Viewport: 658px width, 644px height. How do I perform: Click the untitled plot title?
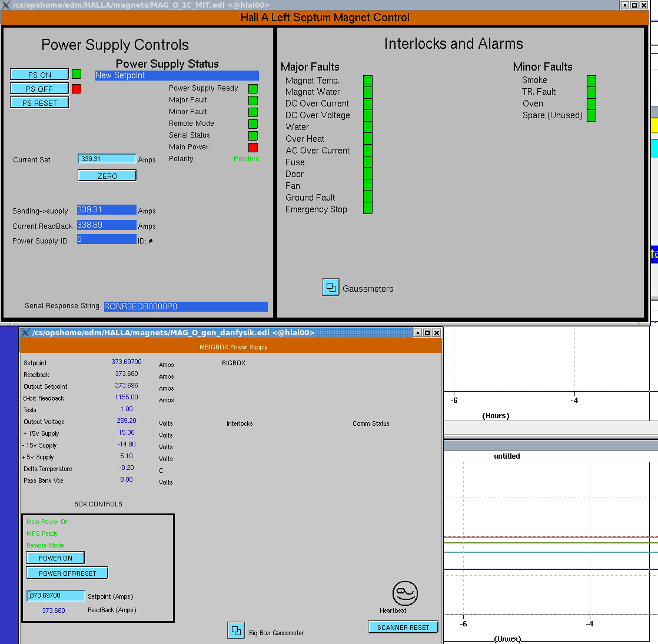507,456
